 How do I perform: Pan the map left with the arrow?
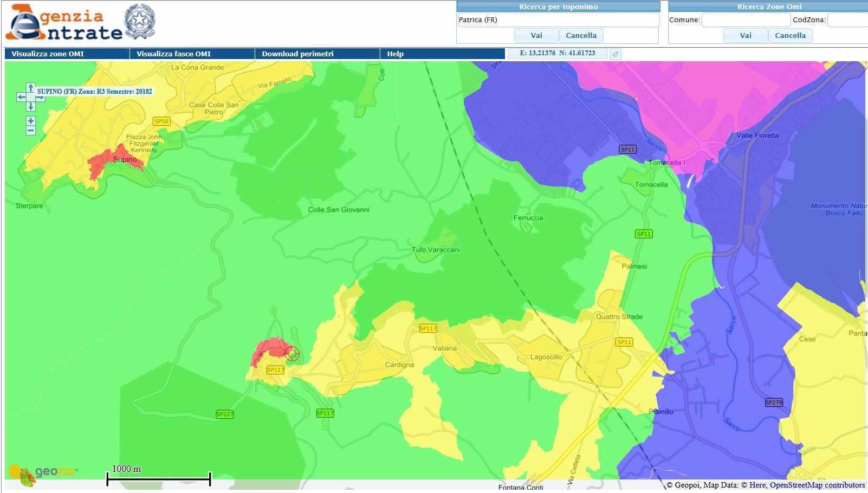point(21,98)
